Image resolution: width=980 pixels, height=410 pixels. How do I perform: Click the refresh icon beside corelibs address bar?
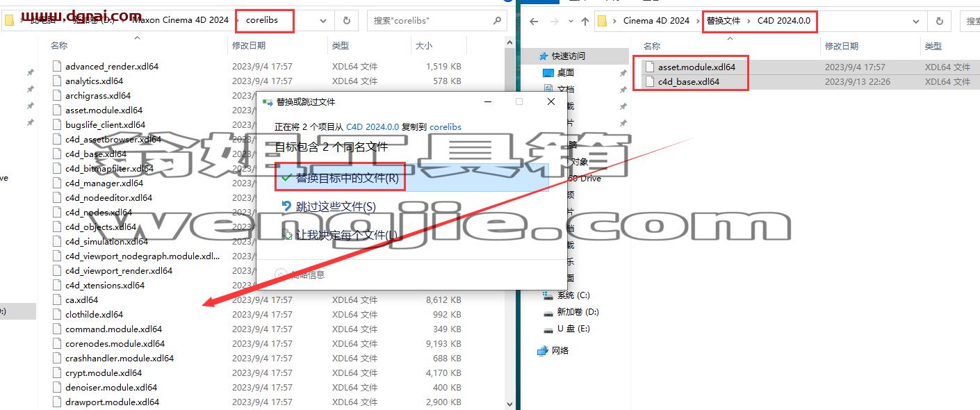pyautogui.click(x=347, y=20)
